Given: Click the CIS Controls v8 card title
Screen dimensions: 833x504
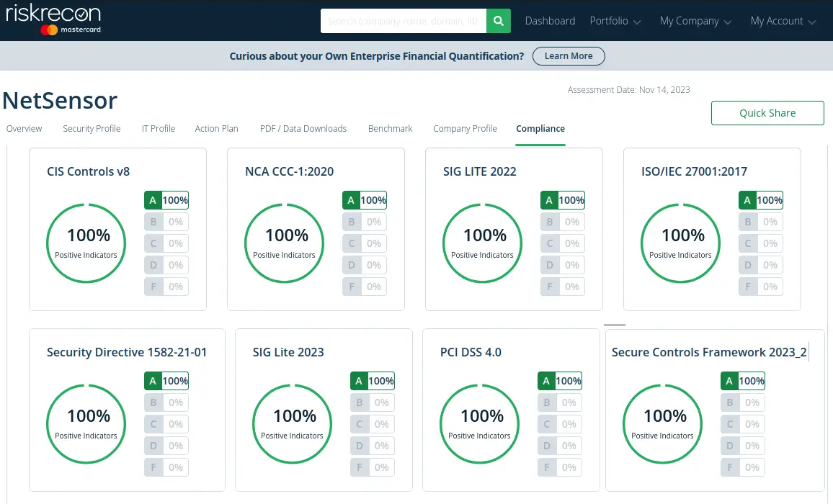Looking at the screenshot, I should pyautogui.click(x=88, y=171).
